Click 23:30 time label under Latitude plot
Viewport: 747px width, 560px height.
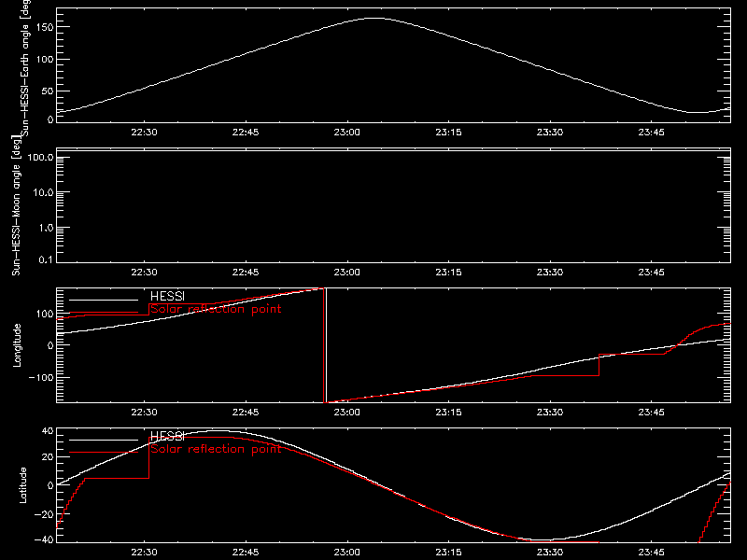pos(550,553)
